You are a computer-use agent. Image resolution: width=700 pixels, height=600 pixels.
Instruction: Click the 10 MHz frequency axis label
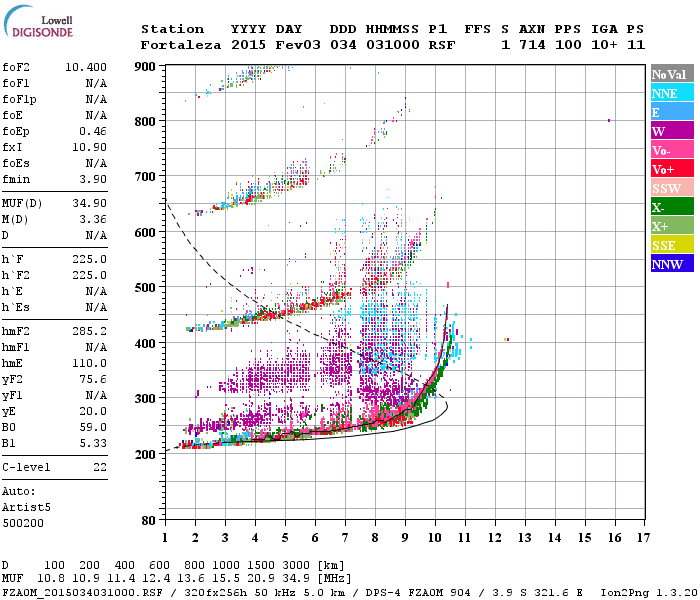pyautogui.click(x=435, y=538)
